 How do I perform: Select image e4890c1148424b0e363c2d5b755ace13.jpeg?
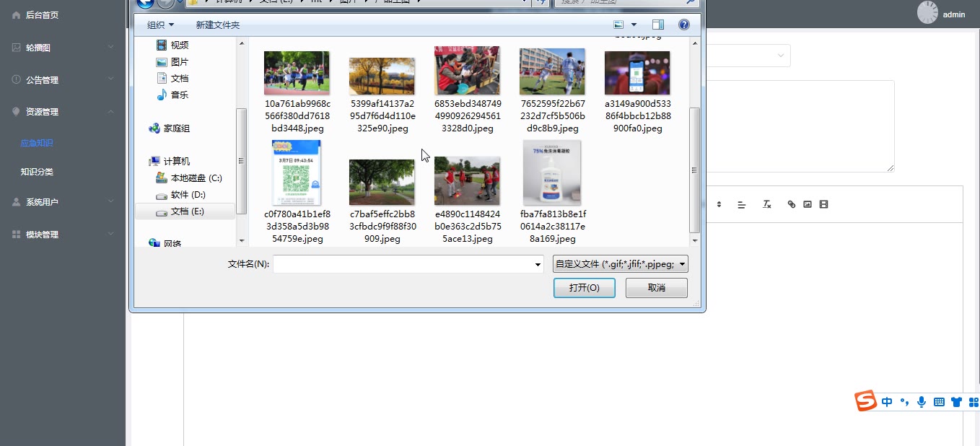coord(467,181)
